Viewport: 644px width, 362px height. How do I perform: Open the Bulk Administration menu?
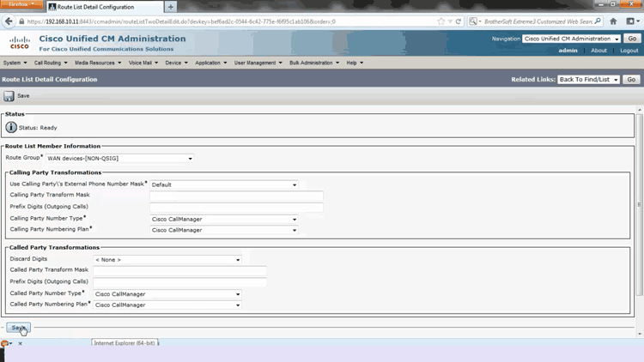(x=314, y=63)
